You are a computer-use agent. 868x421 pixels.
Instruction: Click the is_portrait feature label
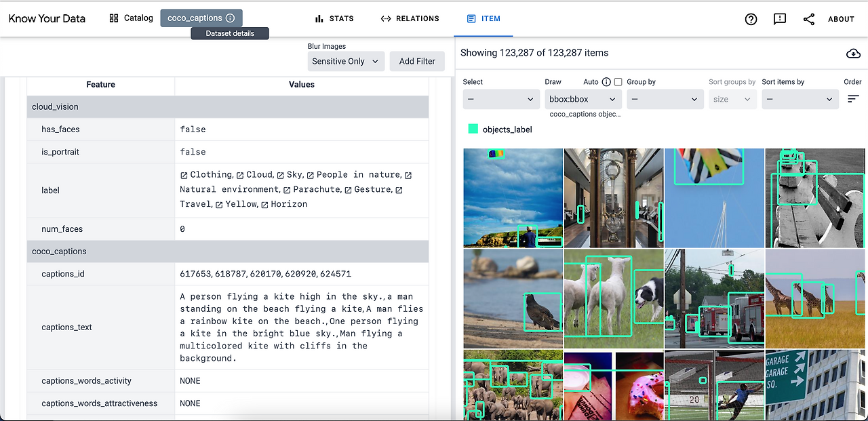(60, 152)
